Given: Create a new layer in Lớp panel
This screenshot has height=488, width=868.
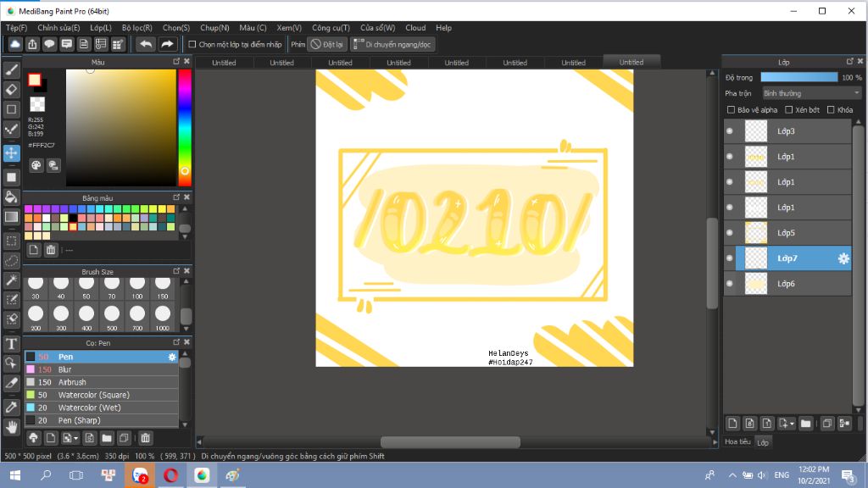Looking at the screenshot, I should (x=732, y=424).
